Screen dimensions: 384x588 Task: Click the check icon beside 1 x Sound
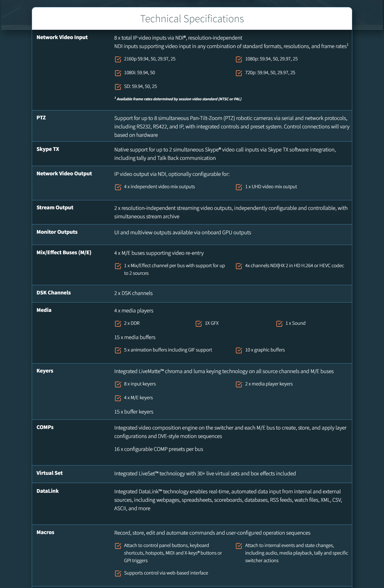[x=279, y=324]
